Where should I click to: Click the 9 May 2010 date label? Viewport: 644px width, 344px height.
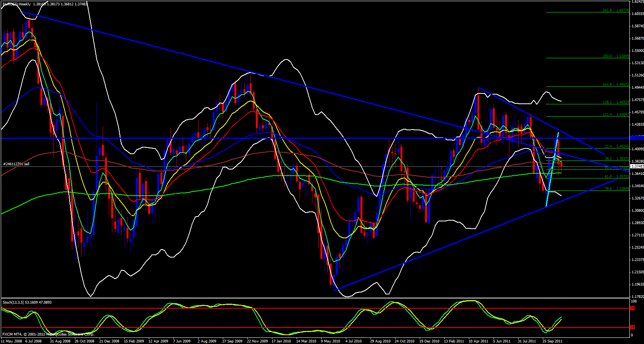(x=330, y=341)
